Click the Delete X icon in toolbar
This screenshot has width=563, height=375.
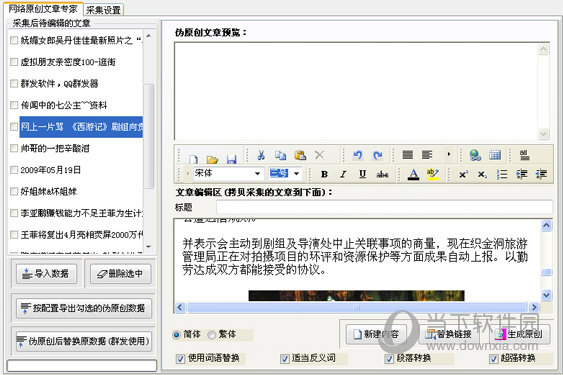(x=319, y=155)
